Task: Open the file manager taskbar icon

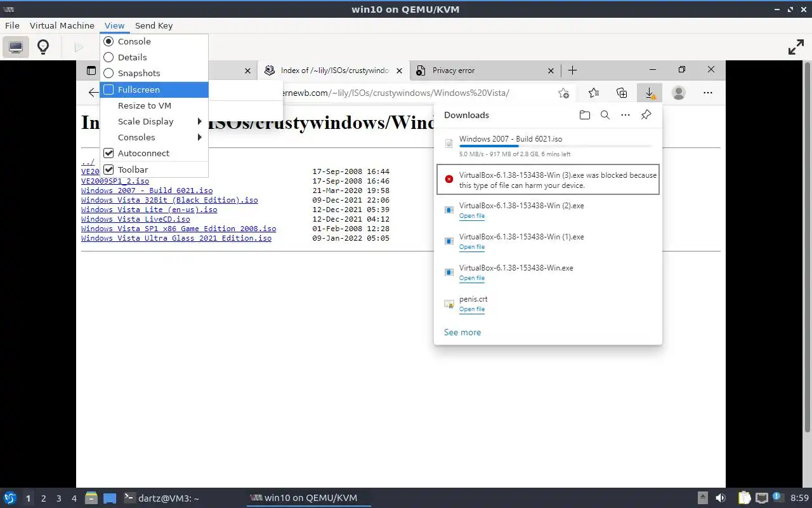Action: tap(90, 498)
